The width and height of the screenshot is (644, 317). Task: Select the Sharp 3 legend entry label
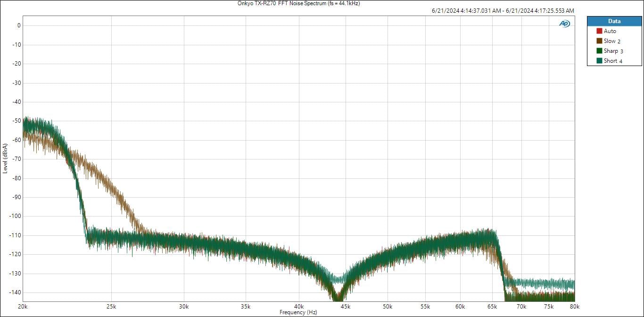[613, 51]
